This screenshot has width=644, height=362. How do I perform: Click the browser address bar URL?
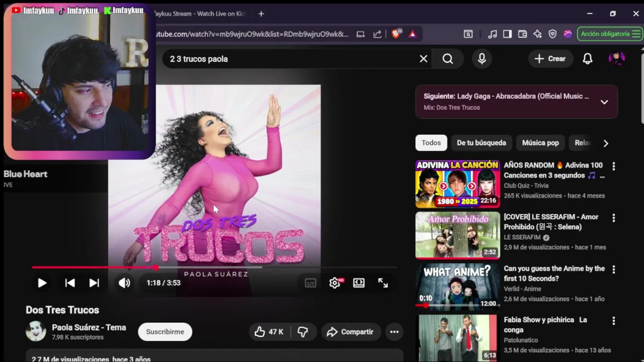[252, 34]
